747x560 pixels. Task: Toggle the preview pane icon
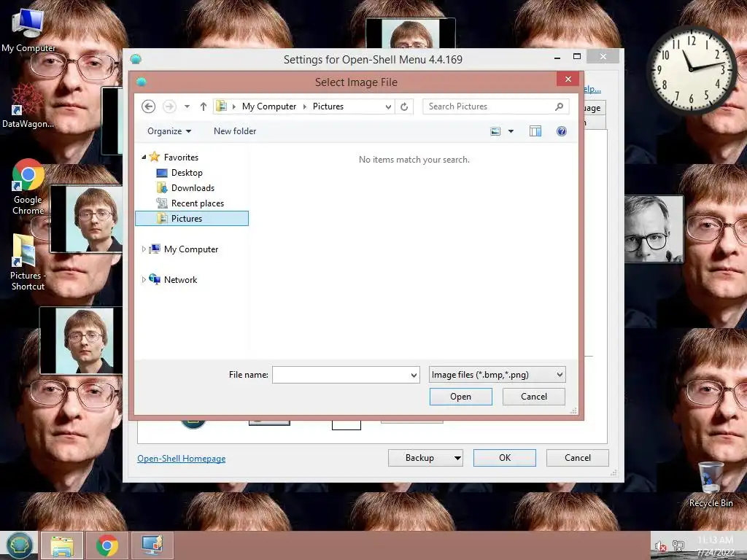click(535, 131)
